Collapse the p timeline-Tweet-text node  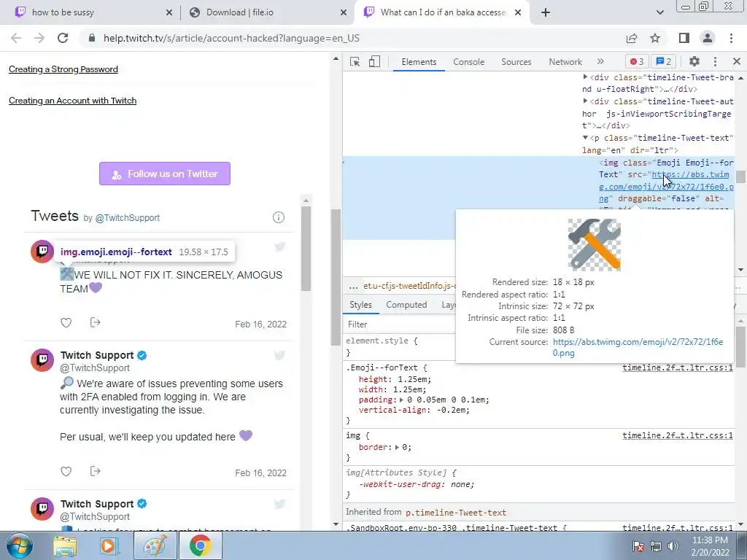585,138
